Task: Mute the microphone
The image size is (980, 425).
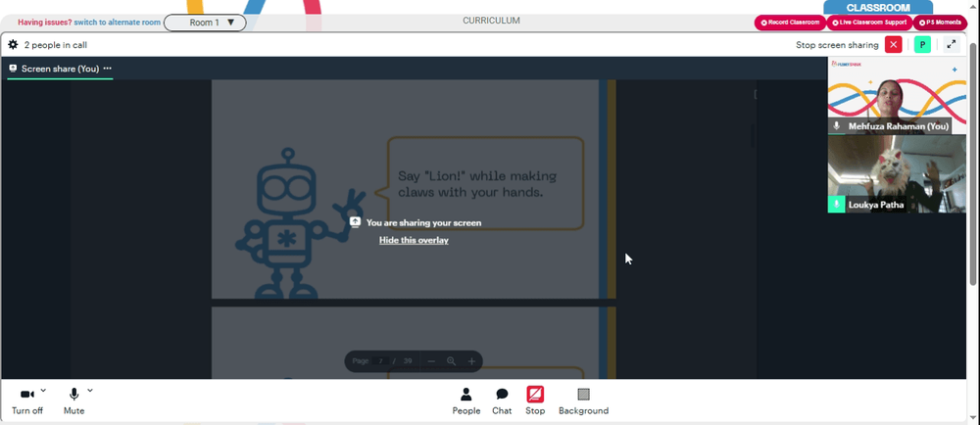Action: click(x=73, y=401)
